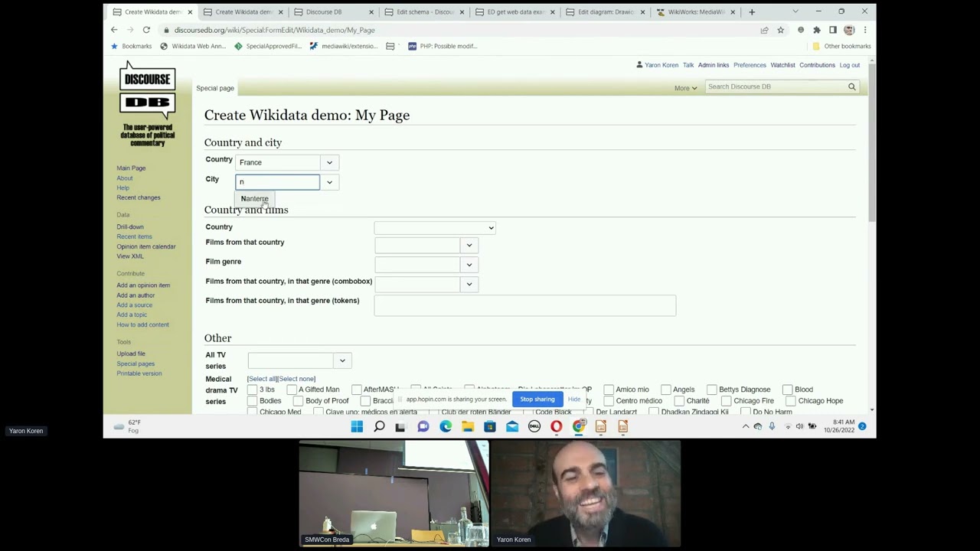This screenshot has height=551, width=980.
Task: Expand the Film genre dropdown
Action: (x=469, y=265)
